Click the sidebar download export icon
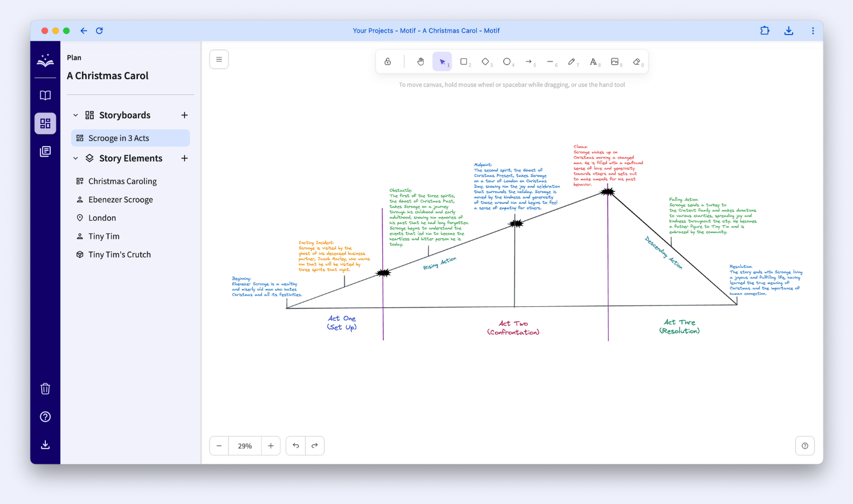This screenshot has width=853, height=504. point(45,445)
